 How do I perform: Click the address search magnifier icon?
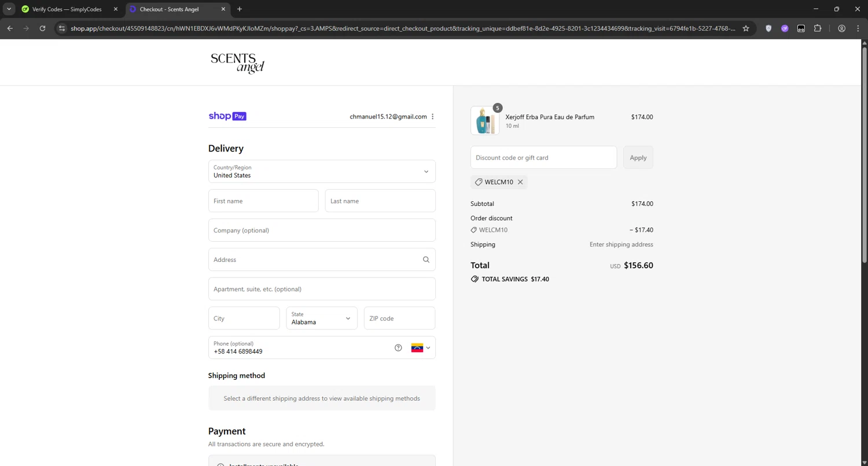(x=426, y=260)
